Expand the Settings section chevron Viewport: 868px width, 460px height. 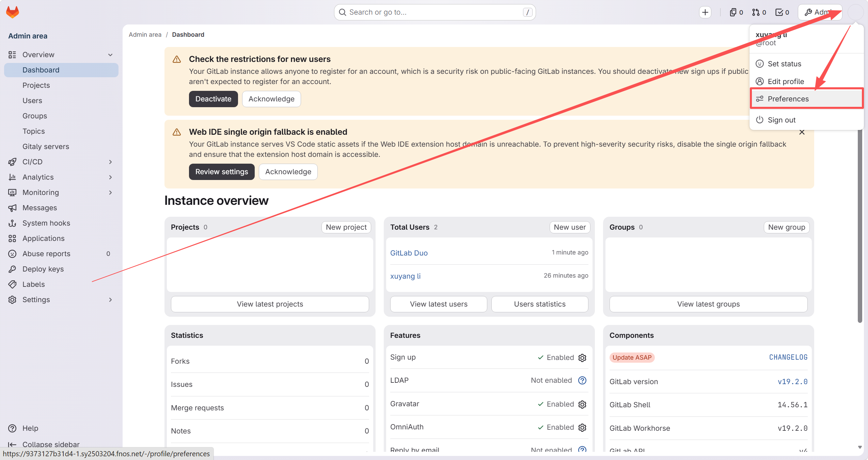[110, 300]
